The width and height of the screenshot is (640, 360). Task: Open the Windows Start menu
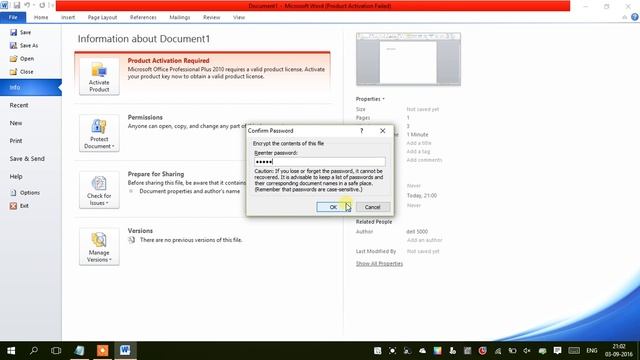pyautogui.click(x=11, y=351)
